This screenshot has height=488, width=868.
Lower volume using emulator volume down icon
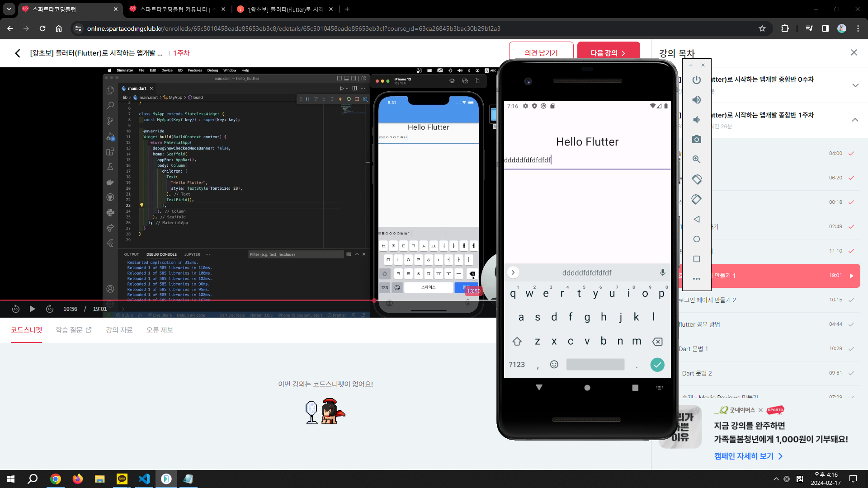(x=697, y=120)
